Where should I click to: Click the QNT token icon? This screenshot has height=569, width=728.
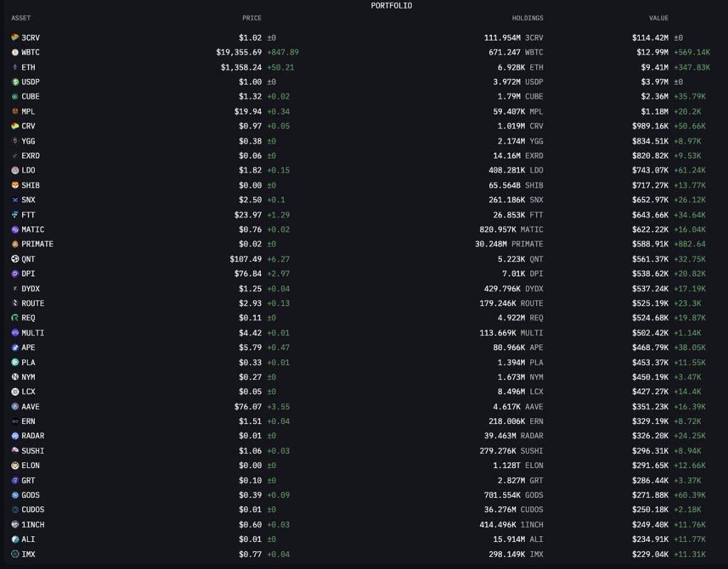[15, 259]
